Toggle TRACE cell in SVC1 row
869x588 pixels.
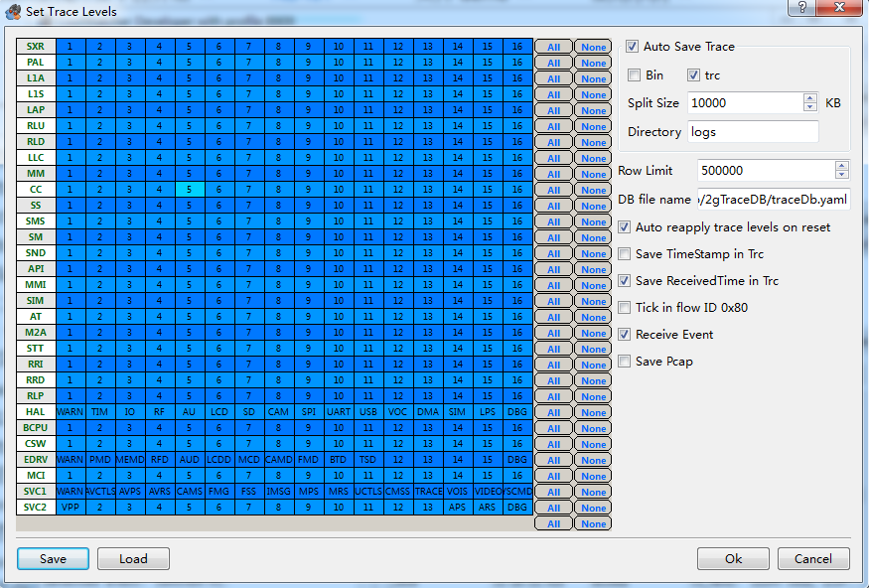coord(428,491)
